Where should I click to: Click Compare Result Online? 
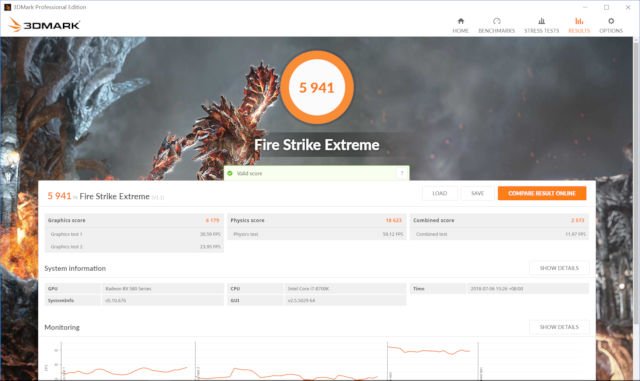pyautogui.click(x=542, y=193)
